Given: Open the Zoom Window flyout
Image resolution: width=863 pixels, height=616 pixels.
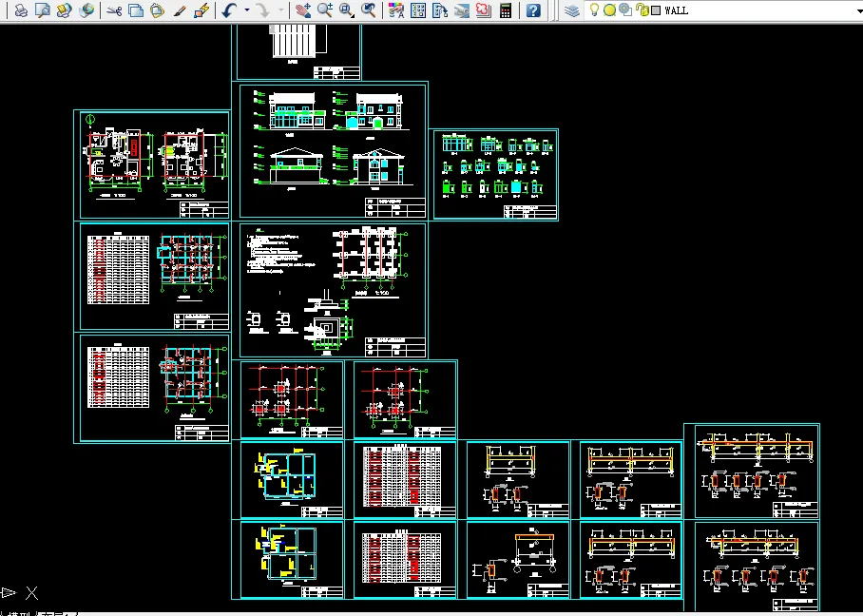Looking at the screenshot, I should 347,10.
